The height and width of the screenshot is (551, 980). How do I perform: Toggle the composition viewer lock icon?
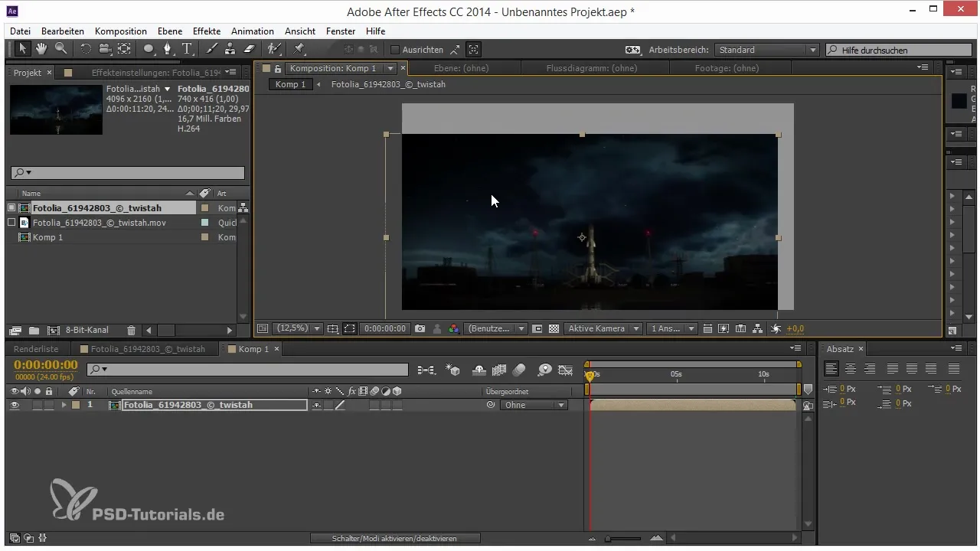[278, 68]
